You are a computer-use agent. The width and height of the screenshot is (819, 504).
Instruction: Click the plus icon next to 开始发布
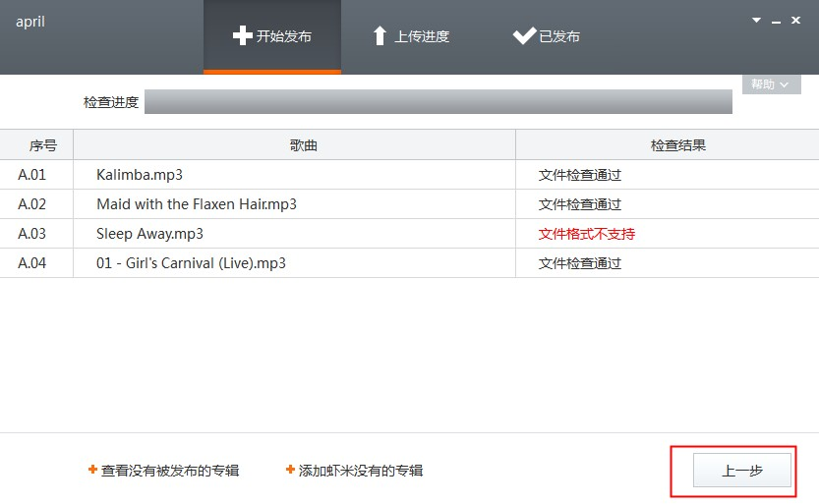pyautogui.click(x=242, y=36)
